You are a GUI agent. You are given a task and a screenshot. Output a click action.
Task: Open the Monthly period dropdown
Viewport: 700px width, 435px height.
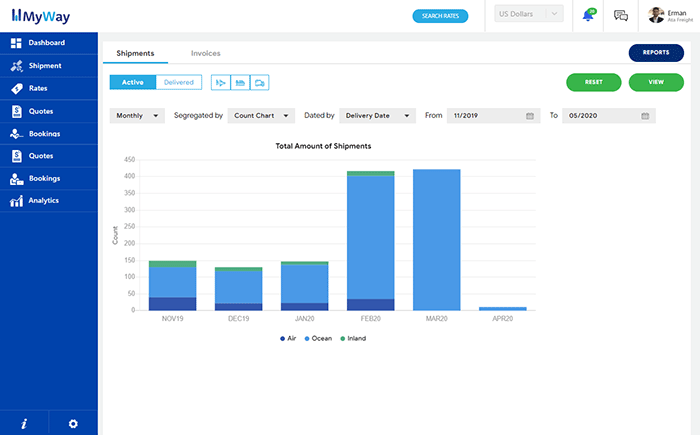click(x=137, y=116)
